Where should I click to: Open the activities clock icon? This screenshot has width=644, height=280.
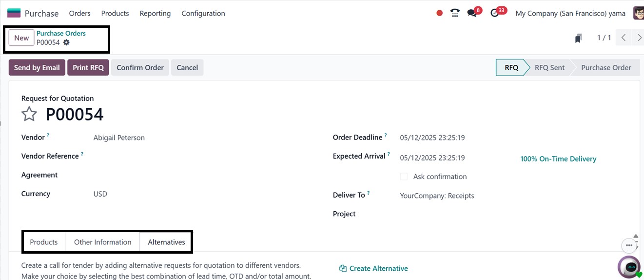[x=495, y=13]
